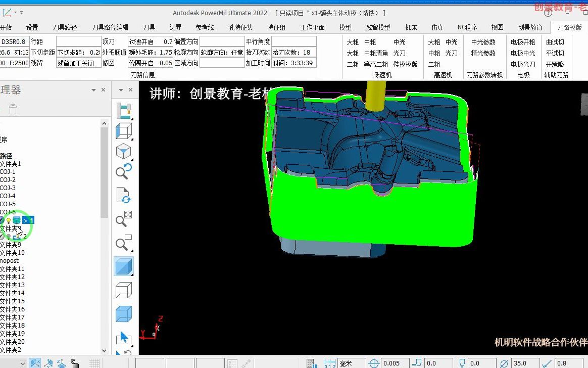Click the 精光参数 button
This screenshot has height=368, width=588.
pos(483,53)
